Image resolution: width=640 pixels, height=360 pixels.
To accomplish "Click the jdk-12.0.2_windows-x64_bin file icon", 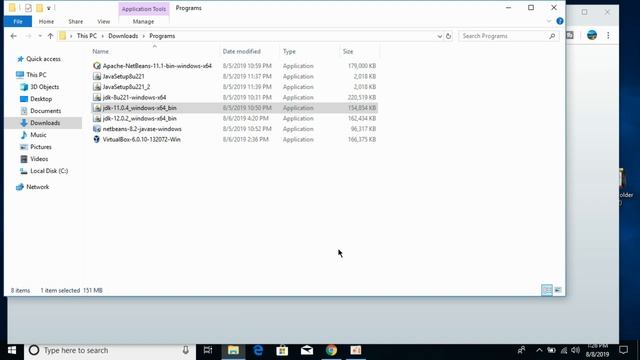I will point(97,118).
